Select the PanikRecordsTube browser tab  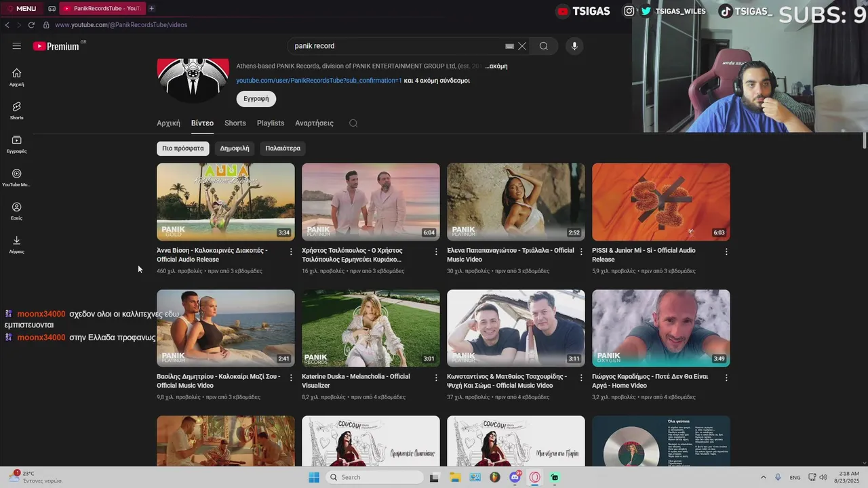(x=102, y=8)
